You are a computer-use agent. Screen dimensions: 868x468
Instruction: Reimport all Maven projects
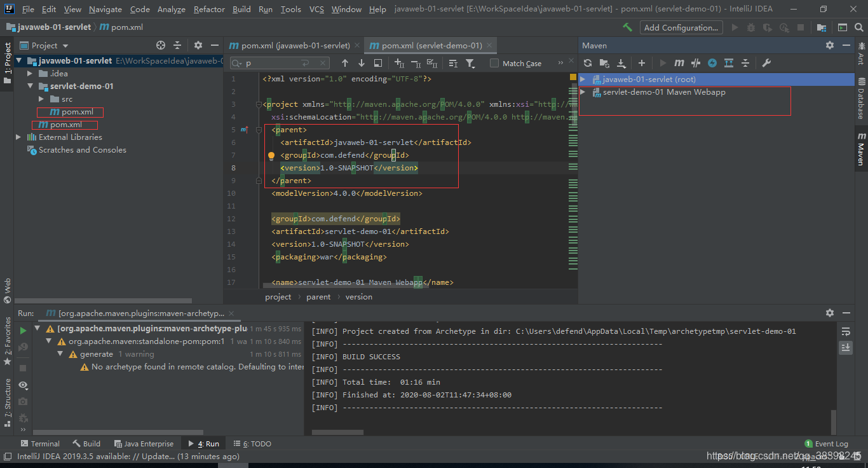588,63
